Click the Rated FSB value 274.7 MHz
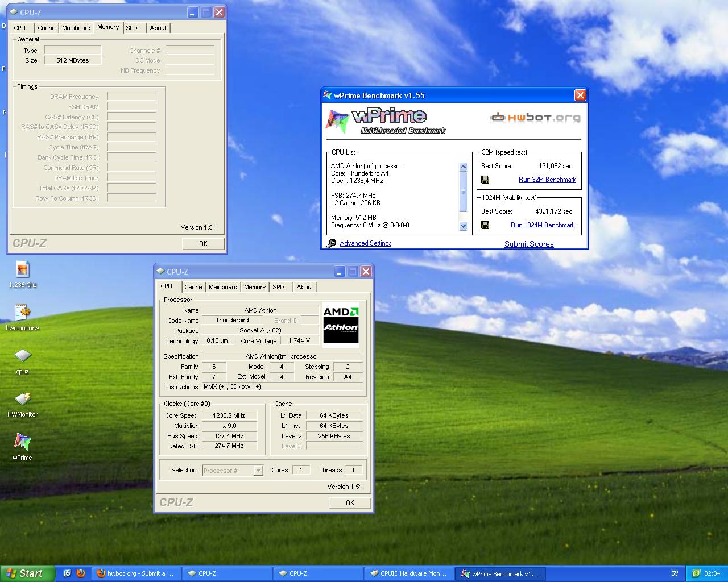This screenshot has height=582, width=728. pyautogui.click(x=229, y=446)
